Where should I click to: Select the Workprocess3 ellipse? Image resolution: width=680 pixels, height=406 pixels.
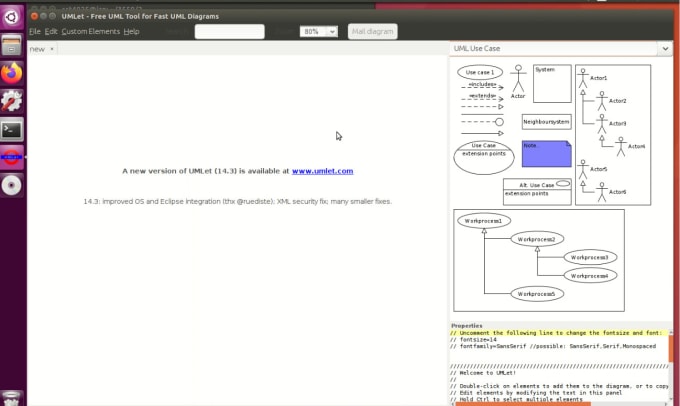coord(590,257)
